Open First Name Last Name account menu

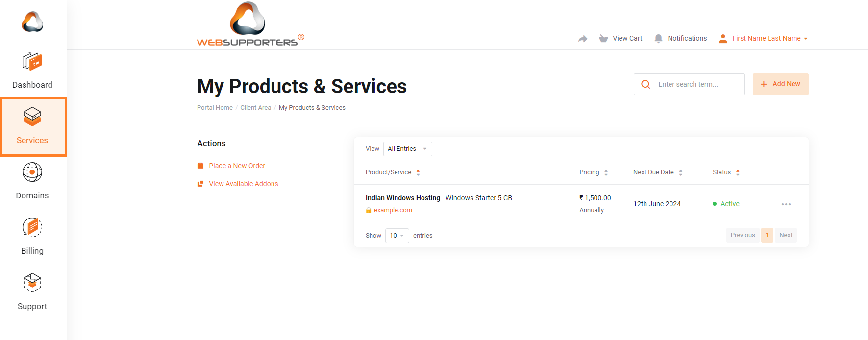tap(766, 39)
